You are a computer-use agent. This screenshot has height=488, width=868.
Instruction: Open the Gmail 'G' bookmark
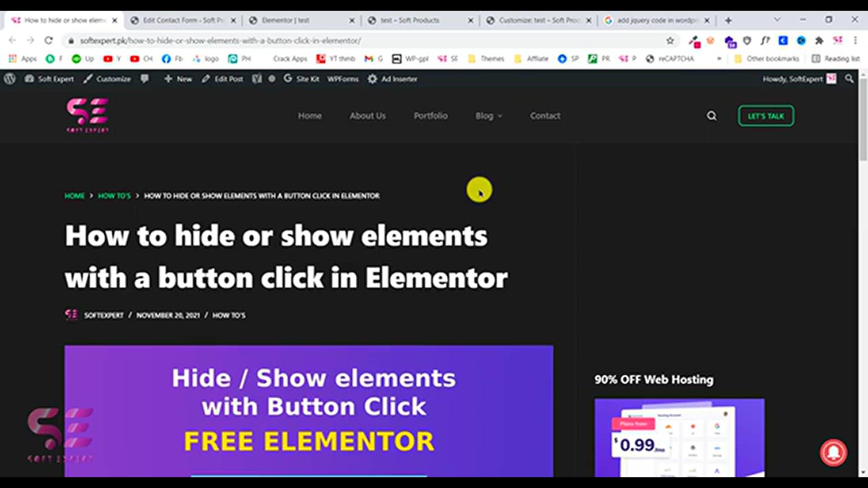pos(374,59)
